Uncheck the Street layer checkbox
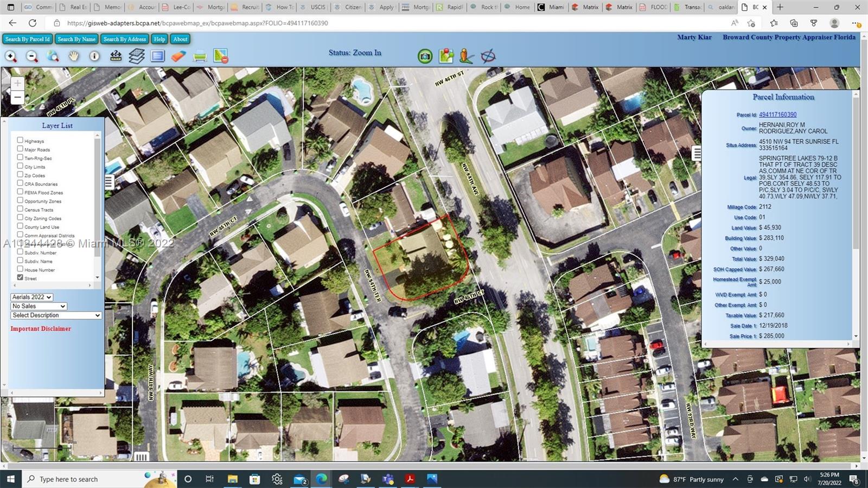Screen dimensions: 868x488 [x=20, y=277]
